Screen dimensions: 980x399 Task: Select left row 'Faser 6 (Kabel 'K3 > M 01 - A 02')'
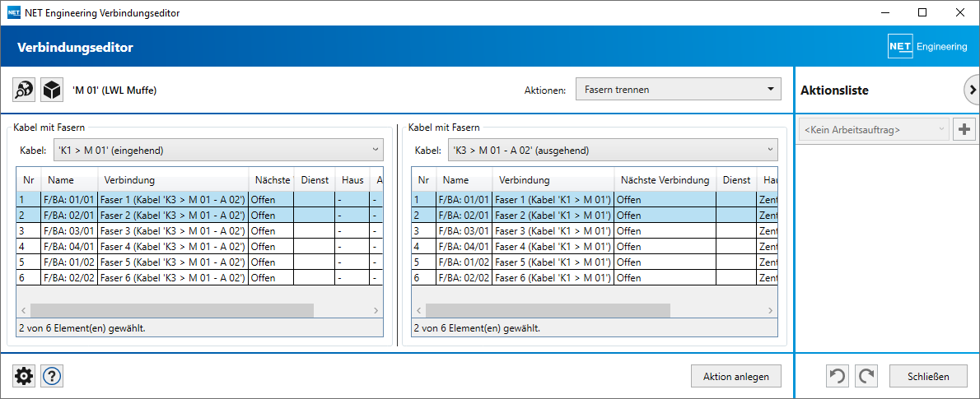(198, 277)
